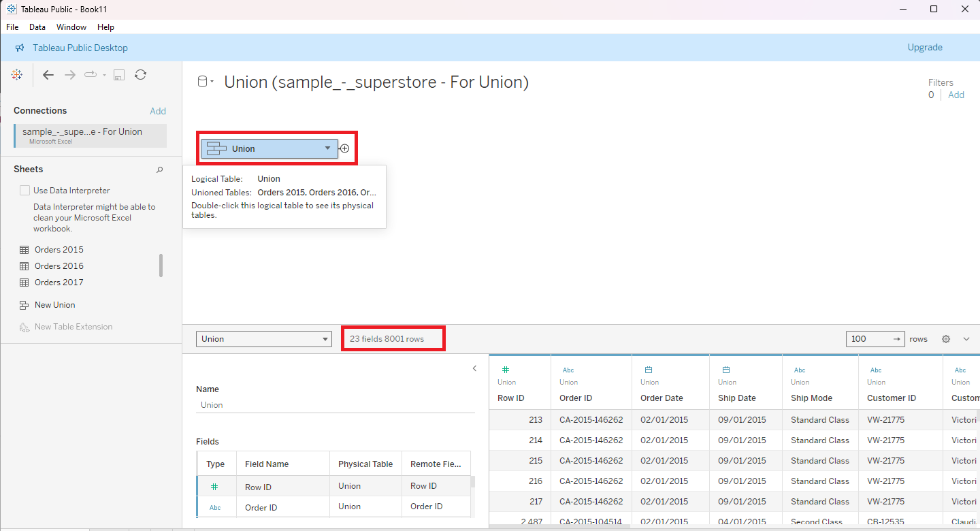This screenshot has width=980, height=531.
Task: Click the Tableau start page logo icon
Action: click(x=17, y=75)
